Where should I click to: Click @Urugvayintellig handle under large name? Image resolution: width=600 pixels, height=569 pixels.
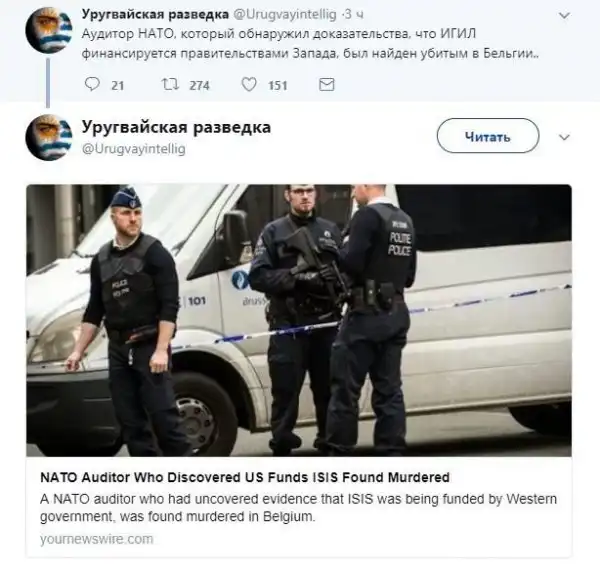coord(134,149)
